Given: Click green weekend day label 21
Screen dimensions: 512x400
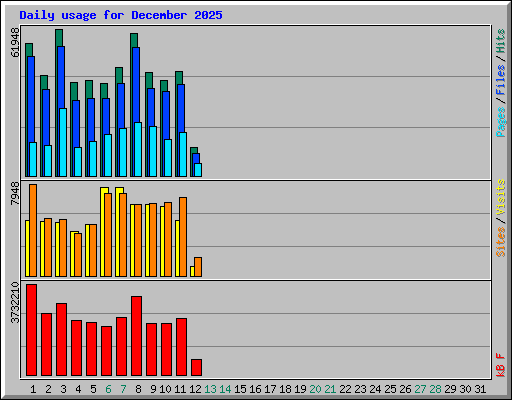Looking at the screenshot, I should pyautogui.click(x=330, y=389).
